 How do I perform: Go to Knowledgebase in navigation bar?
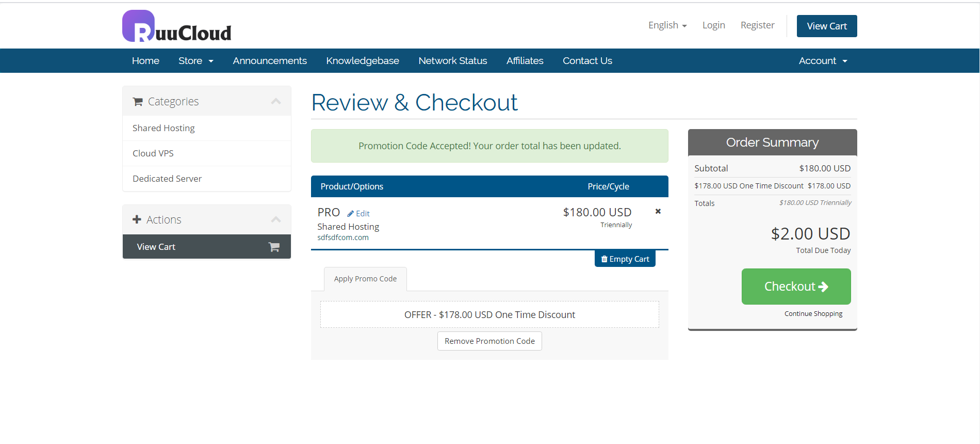tap(363, 61)
